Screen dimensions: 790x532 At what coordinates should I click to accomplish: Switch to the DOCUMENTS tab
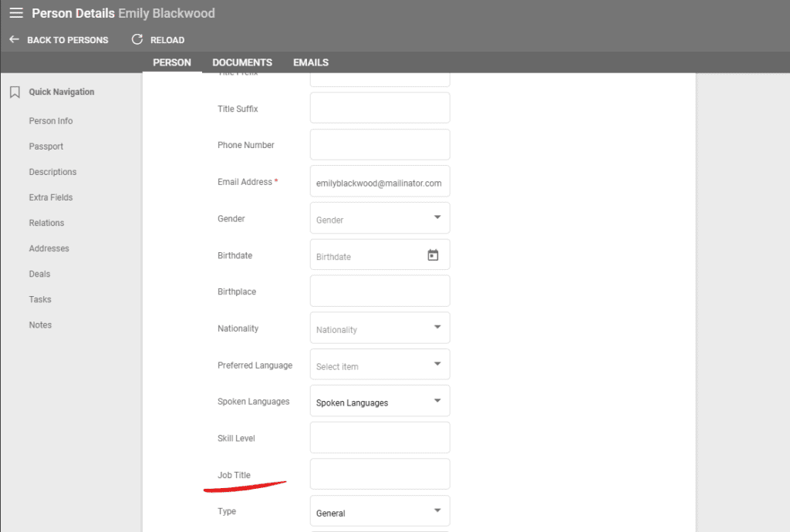pyautogui.click(x=241, y=62)
